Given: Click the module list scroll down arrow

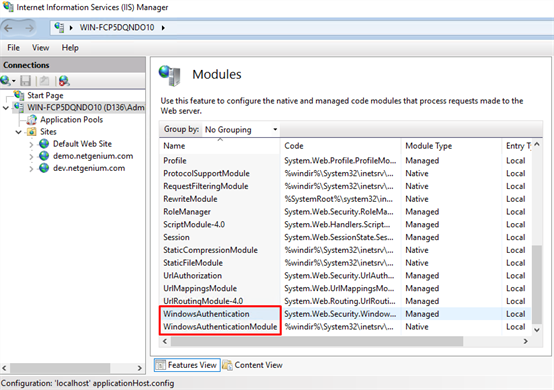Looking at the screenshot, I should (537, 330).
